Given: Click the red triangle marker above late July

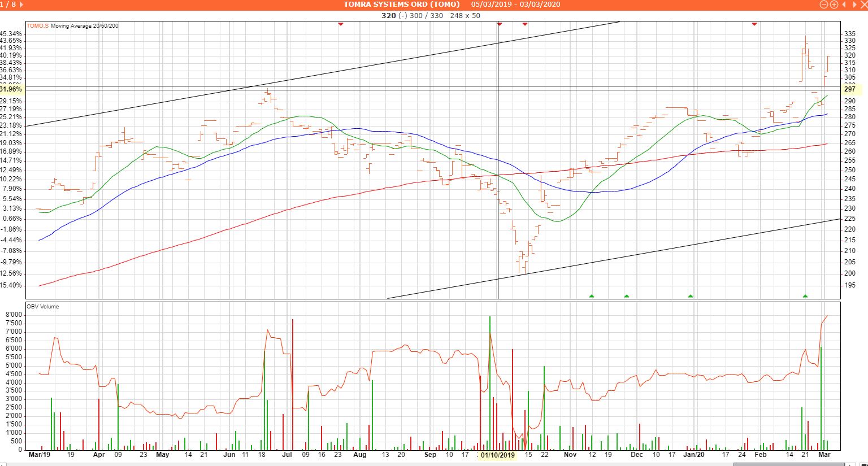Looking at the screenshot, I should pos(340,24).
